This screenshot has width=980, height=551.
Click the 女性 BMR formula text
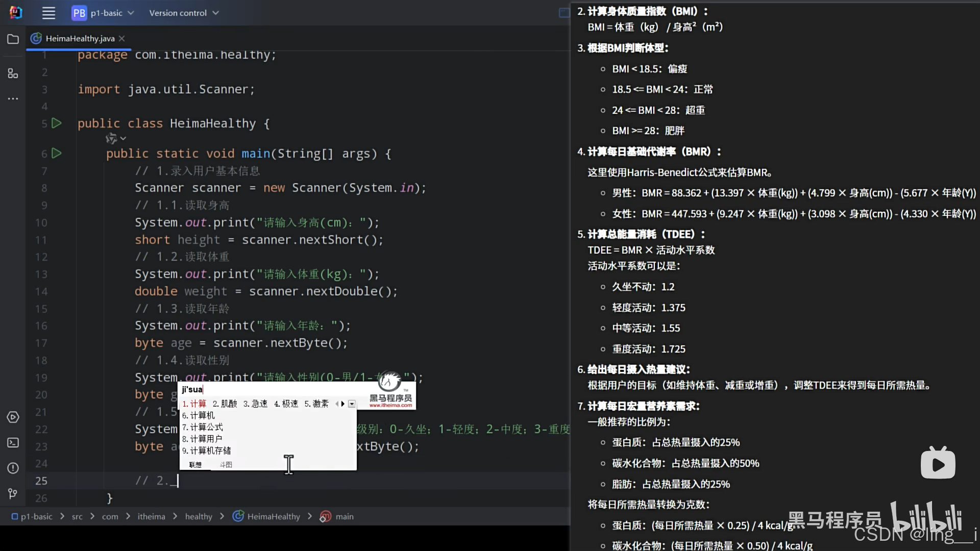(794, 214)
